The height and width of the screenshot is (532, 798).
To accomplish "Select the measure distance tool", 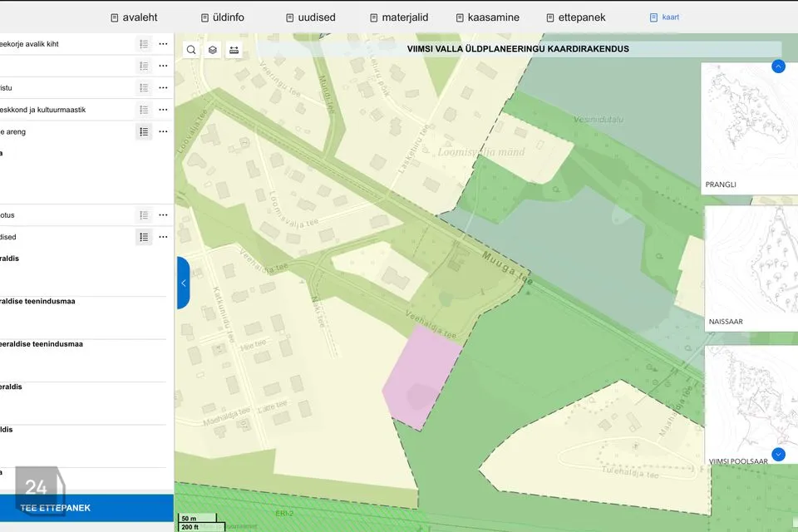I will [x=234, y=50].
